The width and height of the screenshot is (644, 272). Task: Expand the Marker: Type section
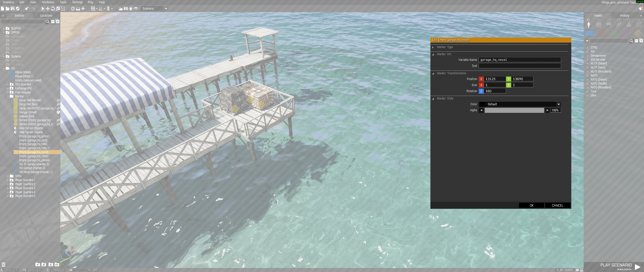(x=433, y=47)
